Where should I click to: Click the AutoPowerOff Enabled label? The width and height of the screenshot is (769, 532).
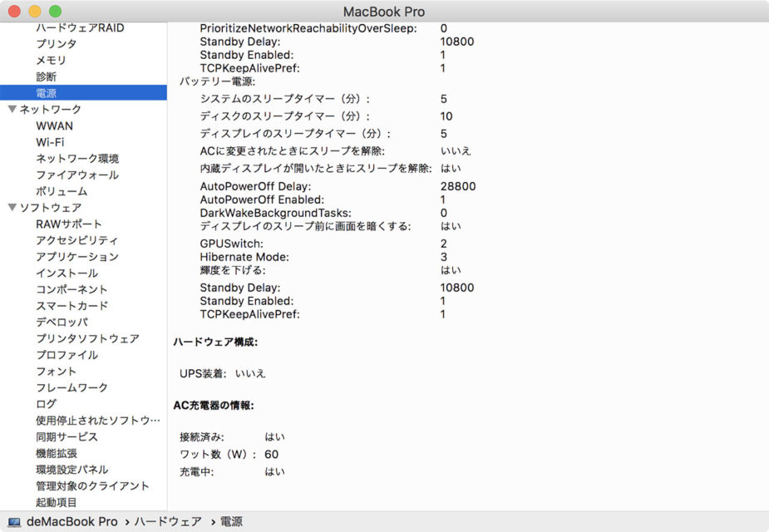tap(262, 200)
